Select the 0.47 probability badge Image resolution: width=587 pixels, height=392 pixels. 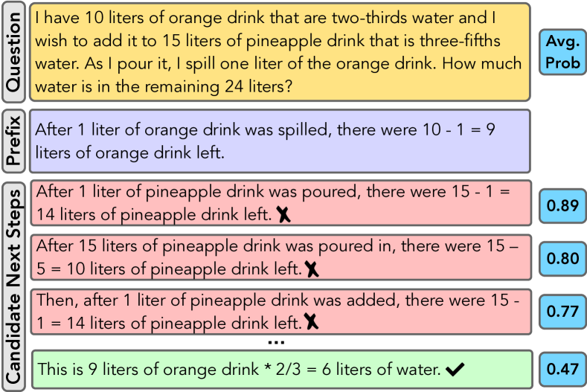(x=562, y=368)
